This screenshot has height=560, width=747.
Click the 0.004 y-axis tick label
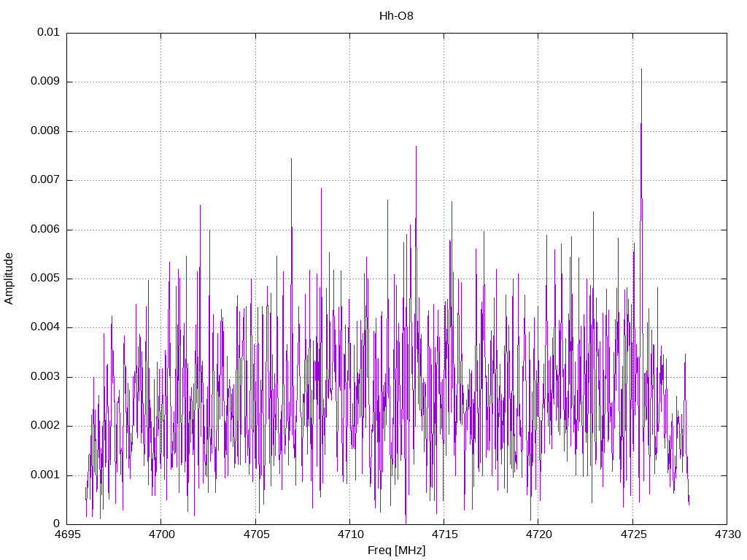[x=45, y=327]
